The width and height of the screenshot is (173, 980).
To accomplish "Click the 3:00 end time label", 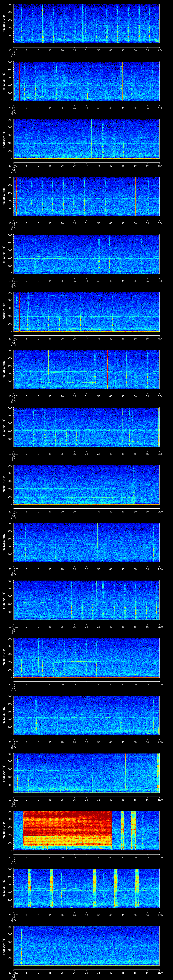I will (x=160, y=108).
